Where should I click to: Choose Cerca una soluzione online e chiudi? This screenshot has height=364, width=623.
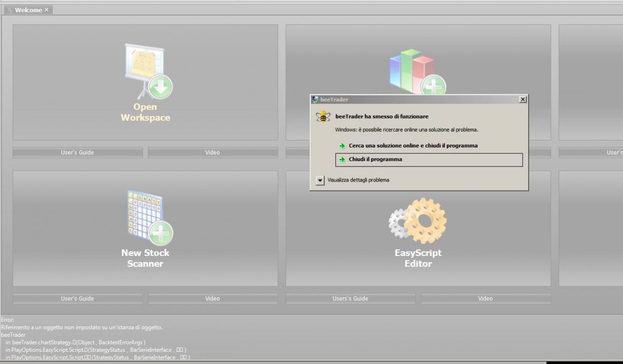coord(413,146)
